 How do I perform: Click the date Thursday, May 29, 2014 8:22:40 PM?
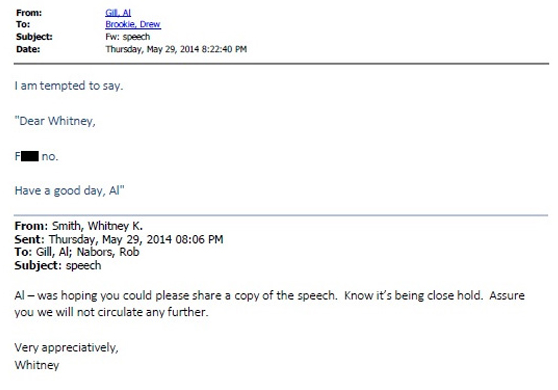point(176,49)
